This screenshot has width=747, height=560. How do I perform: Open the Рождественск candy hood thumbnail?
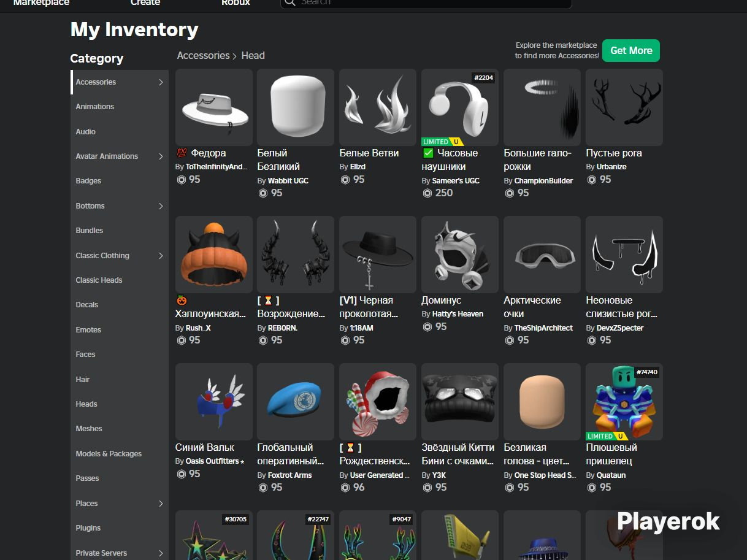pos(378,402)
